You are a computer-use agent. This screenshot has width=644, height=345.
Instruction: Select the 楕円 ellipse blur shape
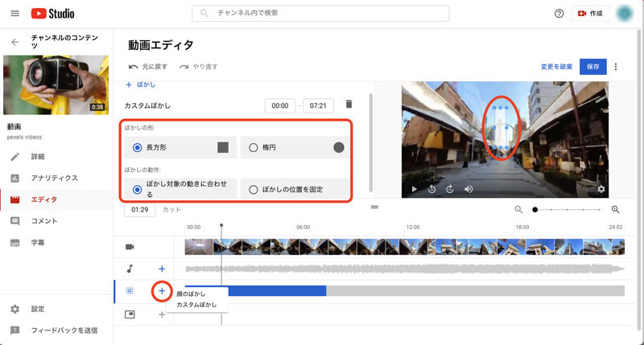point(295,147)
